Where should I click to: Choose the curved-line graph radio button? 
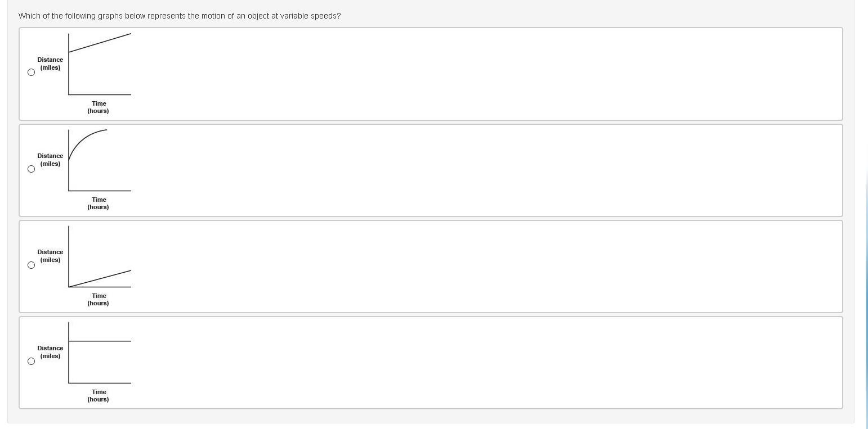[31, 169]
